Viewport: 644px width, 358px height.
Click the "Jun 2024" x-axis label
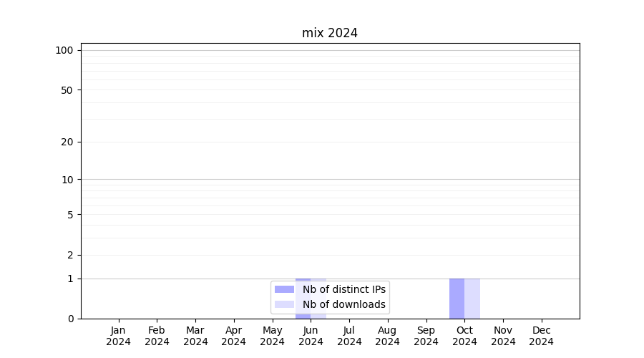coord(311,336)
